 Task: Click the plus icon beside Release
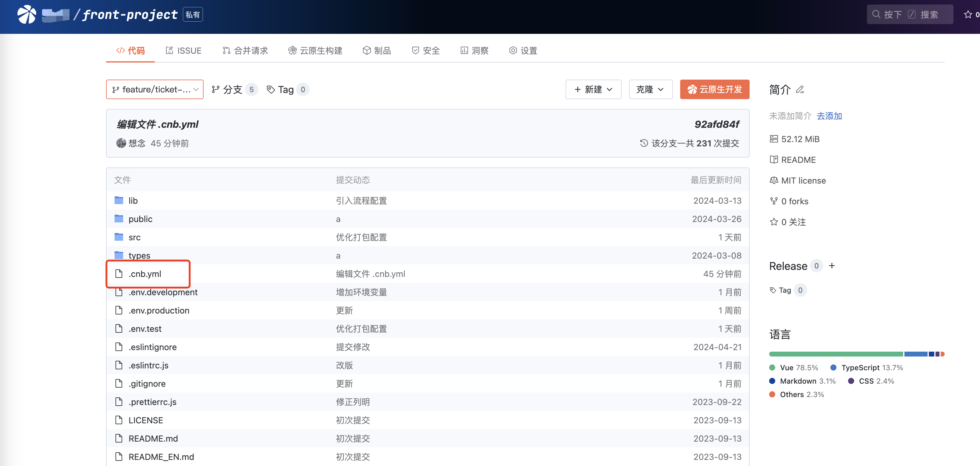[x=832, y=266]
